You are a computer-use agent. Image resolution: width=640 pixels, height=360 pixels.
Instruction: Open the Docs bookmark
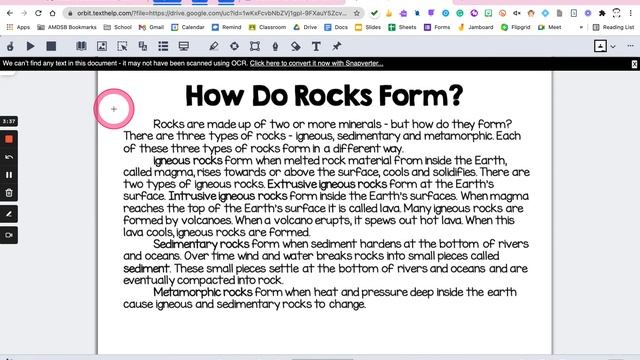click(x=336, y=27)
